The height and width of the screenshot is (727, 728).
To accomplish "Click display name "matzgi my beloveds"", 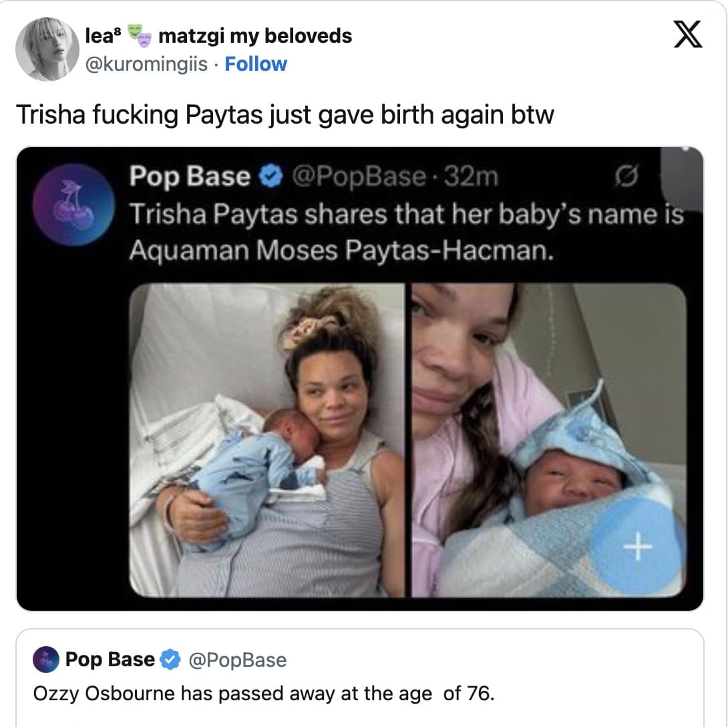I will 255,36.
